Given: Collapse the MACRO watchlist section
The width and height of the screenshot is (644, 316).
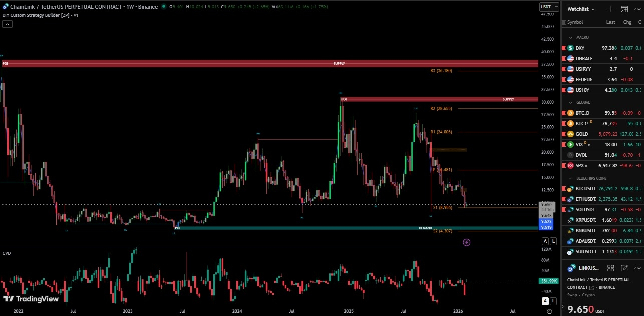Looking at the screenshot, I should [570, 38].
